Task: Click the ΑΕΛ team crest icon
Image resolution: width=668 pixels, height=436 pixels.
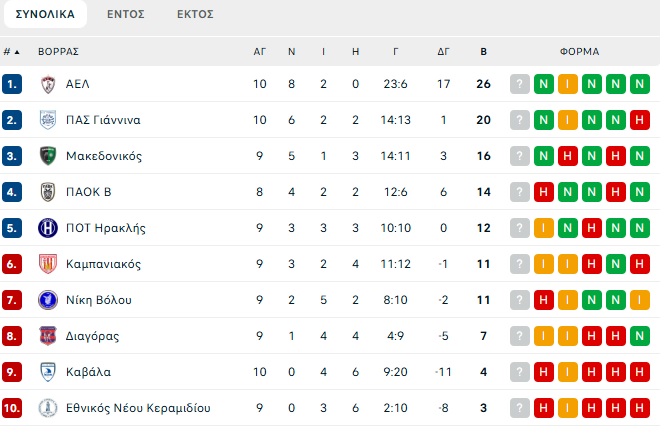Action: pos(48,84)
